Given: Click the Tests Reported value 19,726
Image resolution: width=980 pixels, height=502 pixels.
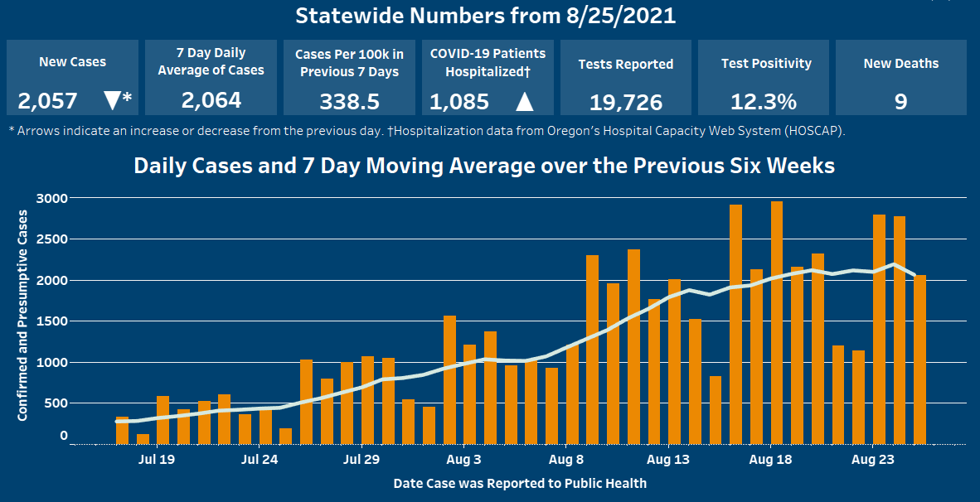Looking at the screenshot, I should click(x=626, y=103).
